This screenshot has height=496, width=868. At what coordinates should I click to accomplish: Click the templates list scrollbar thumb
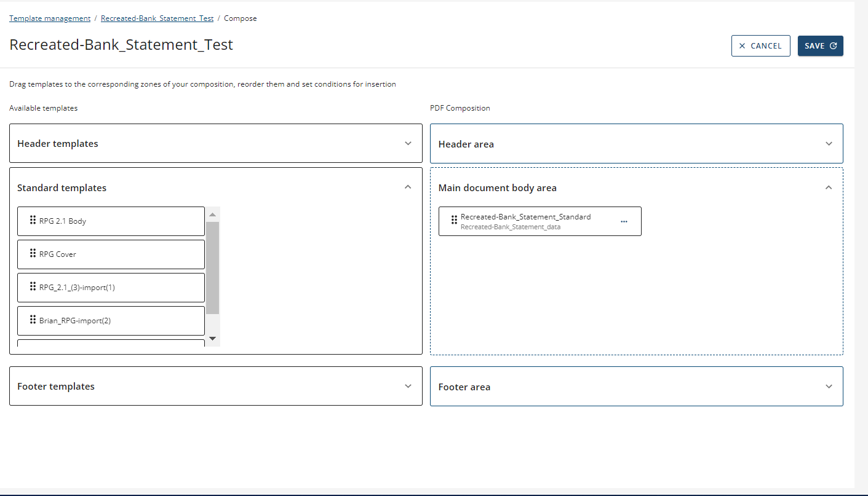[212, 267]
